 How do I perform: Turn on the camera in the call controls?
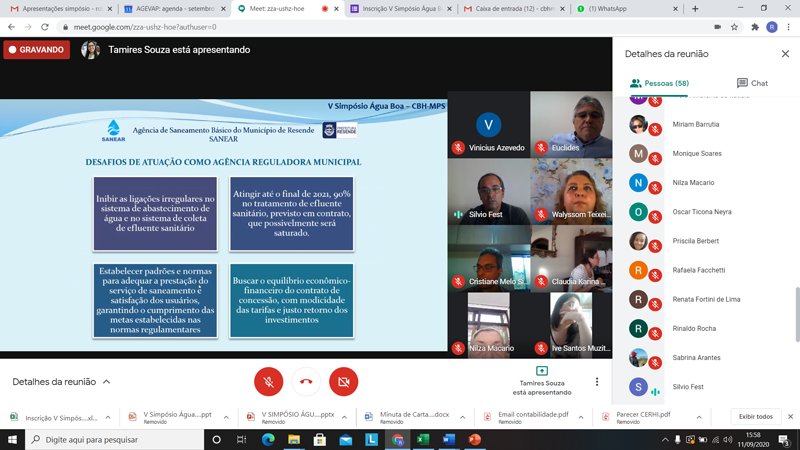(x=344, y=381)
